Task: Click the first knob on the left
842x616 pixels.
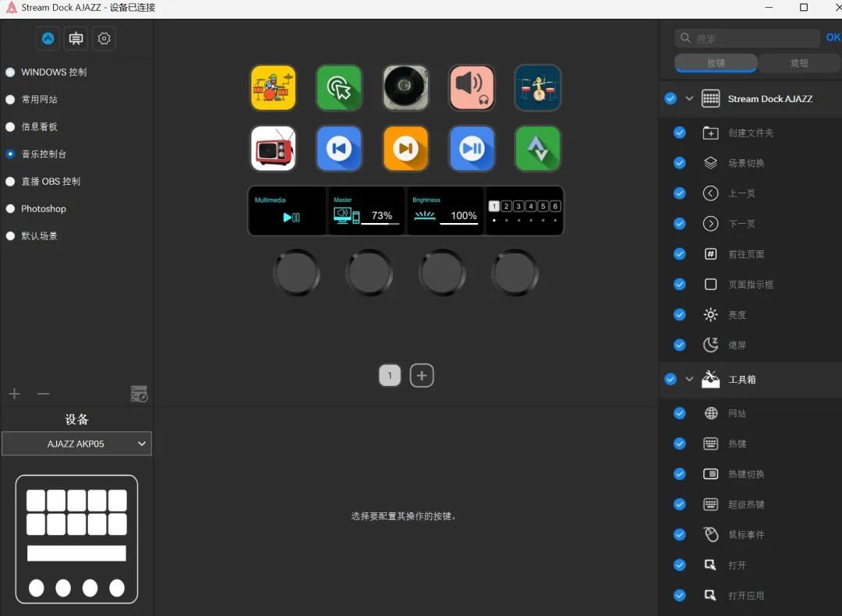Action: click(x=296, y=272)
